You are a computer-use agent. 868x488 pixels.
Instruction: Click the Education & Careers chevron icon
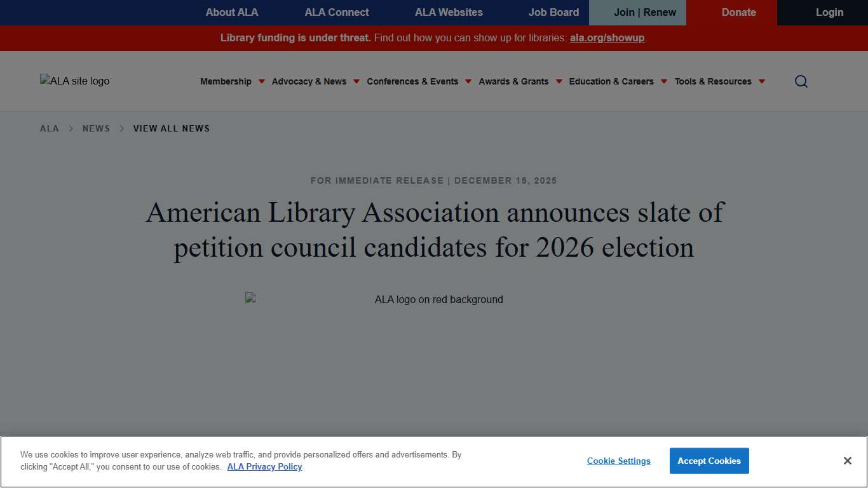click(x=664, y=81)
